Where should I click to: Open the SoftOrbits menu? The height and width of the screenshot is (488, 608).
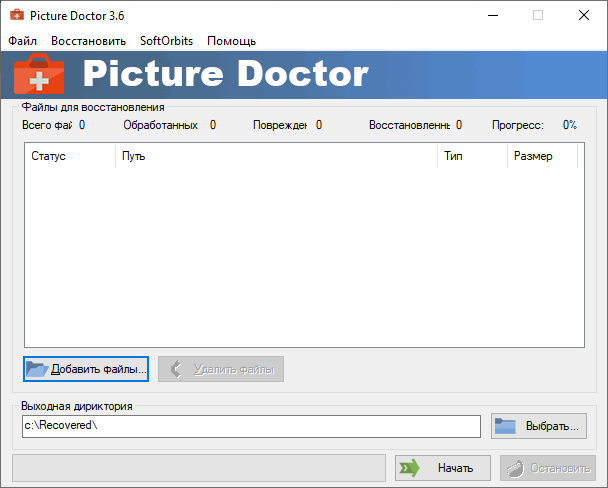(x=166, y=41)
